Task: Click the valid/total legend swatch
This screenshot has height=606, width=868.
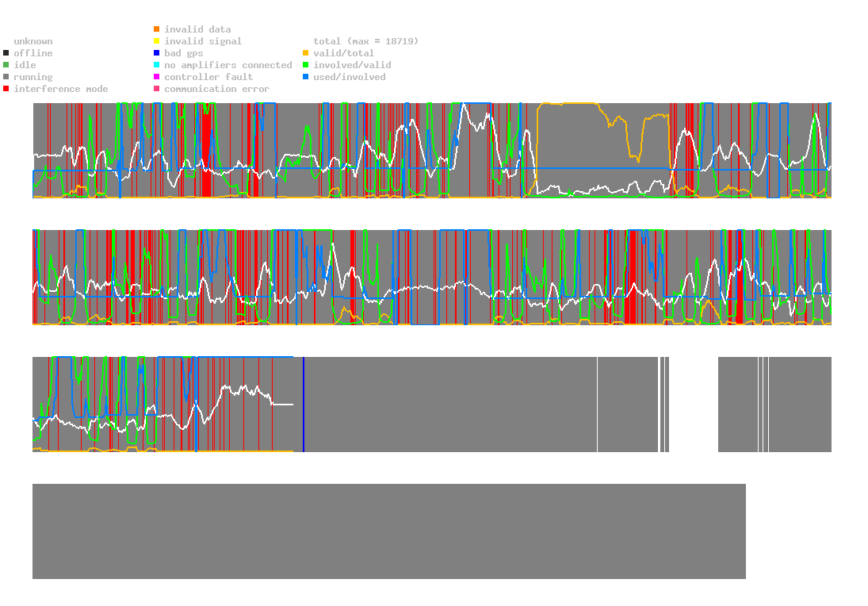Action: [305, 53]
